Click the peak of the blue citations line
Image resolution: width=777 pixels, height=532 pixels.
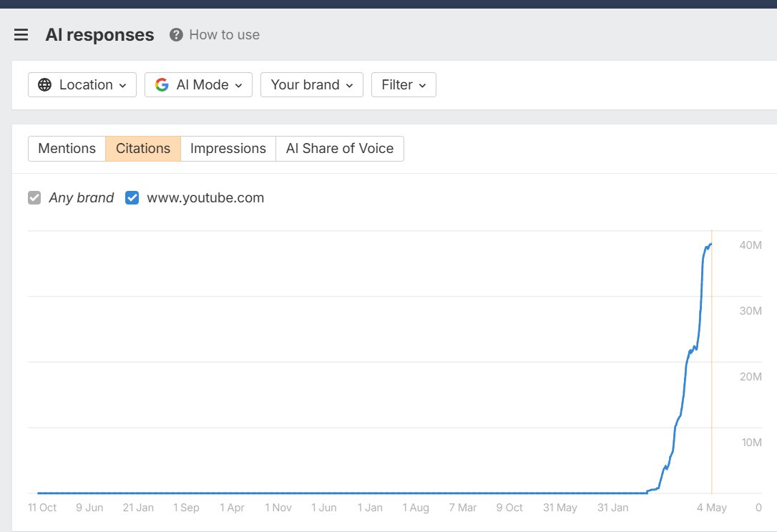pos(711,244)
